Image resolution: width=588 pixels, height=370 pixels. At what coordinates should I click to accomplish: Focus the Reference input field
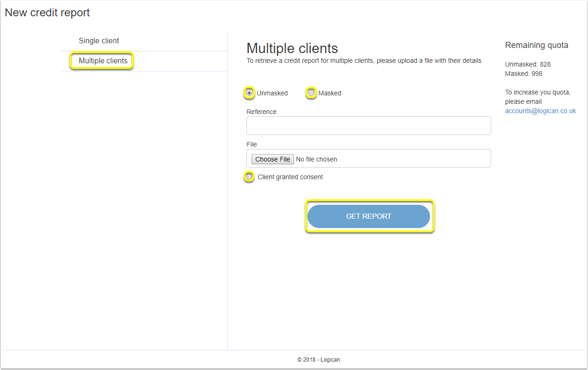coord(369,126)
